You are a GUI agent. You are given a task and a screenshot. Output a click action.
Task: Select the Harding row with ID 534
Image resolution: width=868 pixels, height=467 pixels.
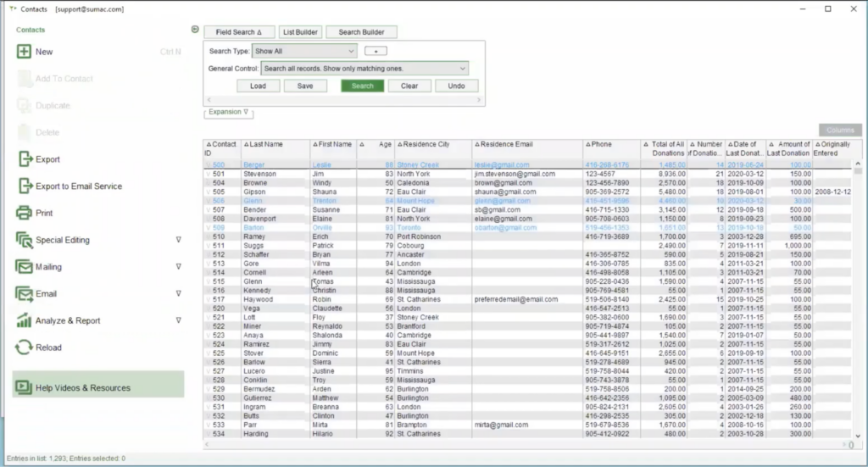[528, 434]
